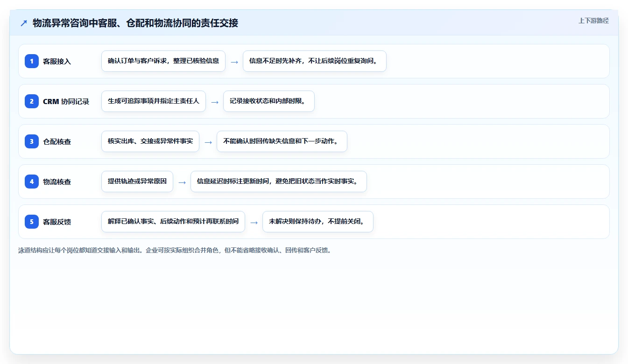Click the footer note starting 泳道结构应让每个岗位
This screenshot has width=628, height=364.
click(175, 250)
